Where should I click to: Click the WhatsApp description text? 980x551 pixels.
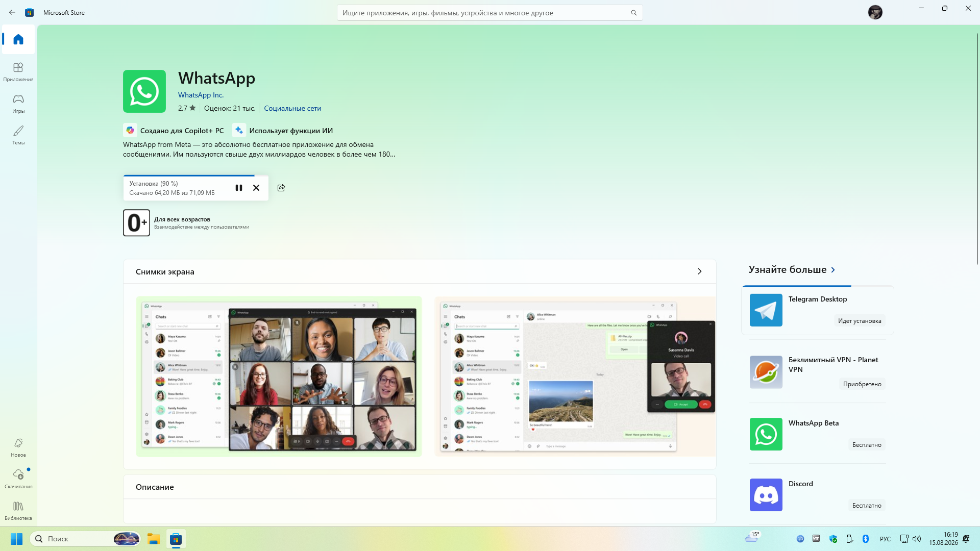[259, 149]
